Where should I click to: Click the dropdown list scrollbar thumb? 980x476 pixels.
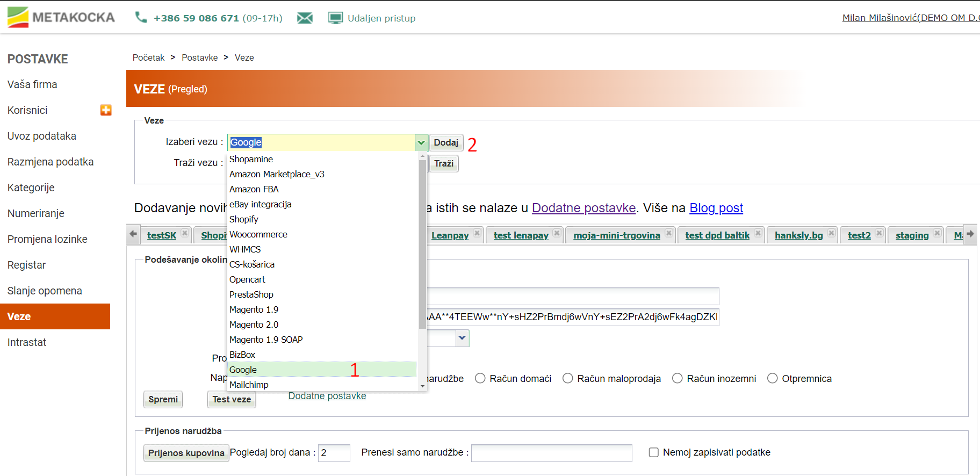pos(422,244)
